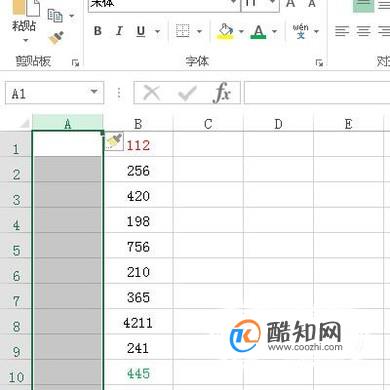Toggle Underline formatting
390x390 pixels.
[x=141, y=31]
